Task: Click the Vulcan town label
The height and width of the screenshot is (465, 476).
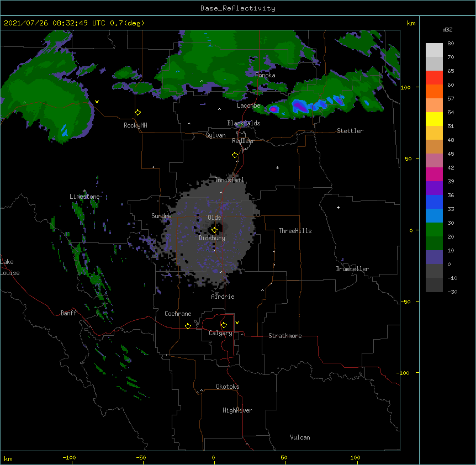Action: coord(300,437)
